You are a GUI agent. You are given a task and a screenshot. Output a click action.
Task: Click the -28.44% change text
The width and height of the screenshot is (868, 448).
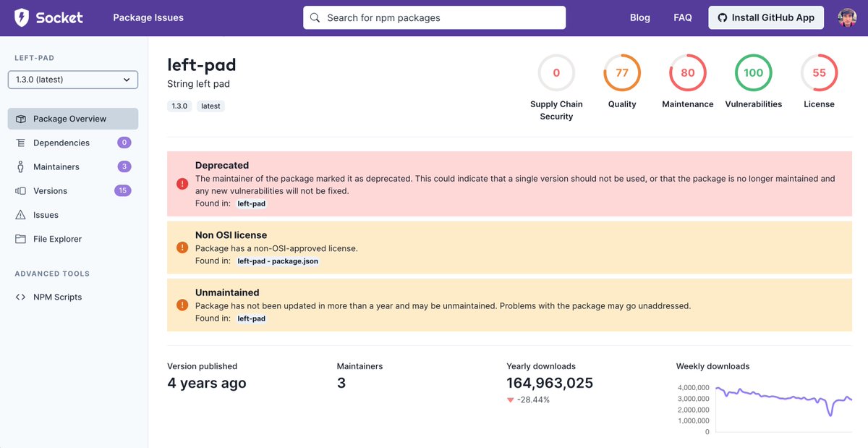point(533,400)
